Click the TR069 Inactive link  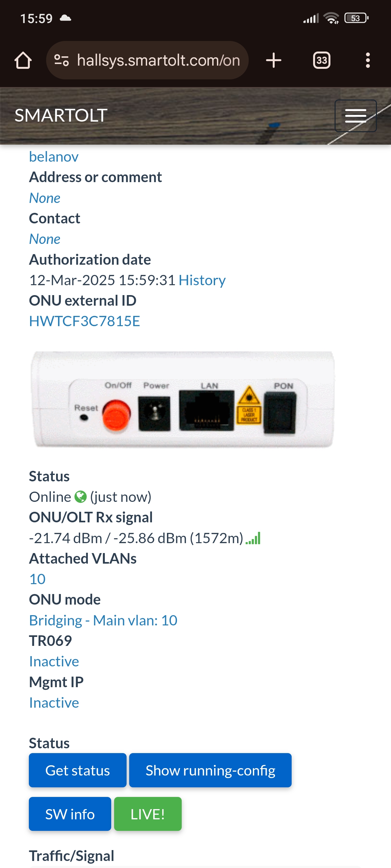[x=54, y=662]
